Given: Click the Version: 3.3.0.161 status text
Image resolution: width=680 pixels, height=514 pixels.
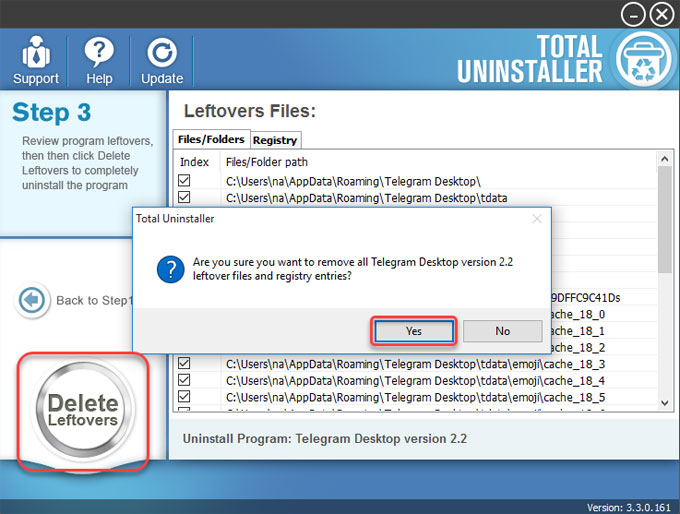Looking at the screenshot, I should tap(628, 507).
